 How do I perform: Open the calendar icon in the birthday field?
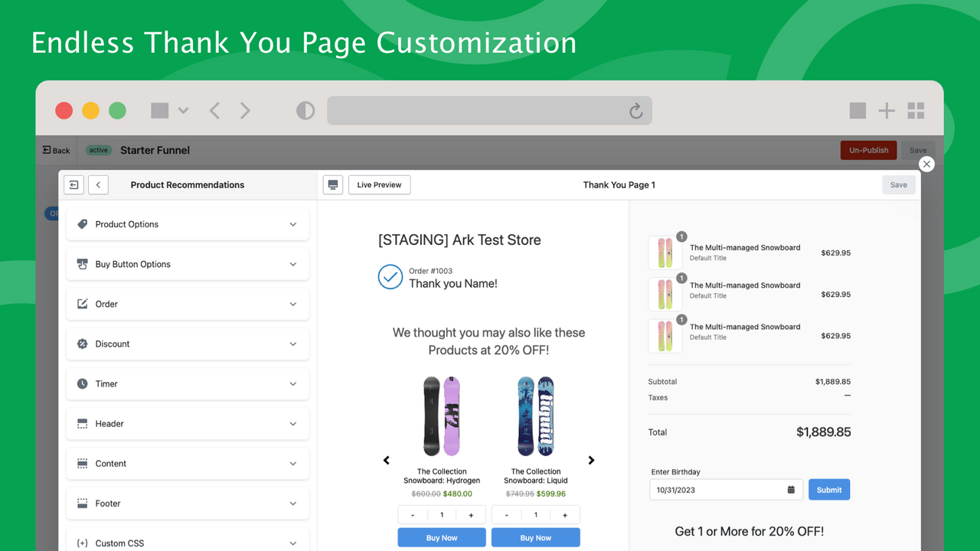(791, 489)
